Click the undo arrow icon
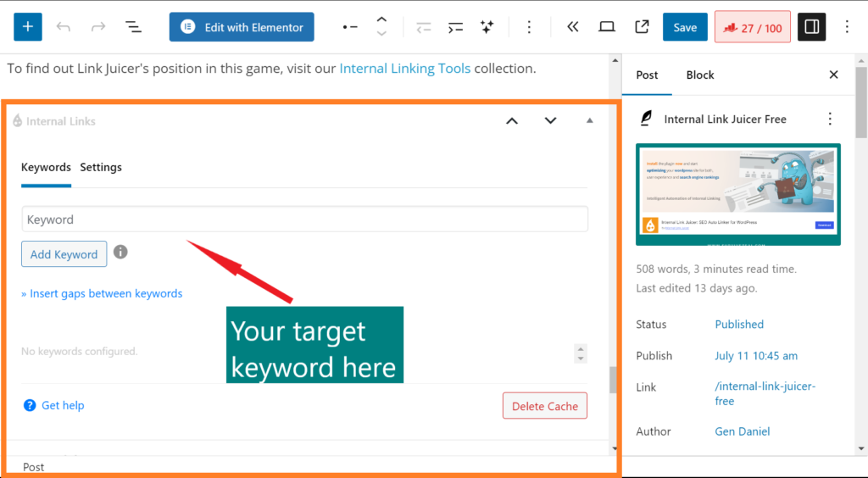This screenshot has width=868, height=478. (64, 27)
